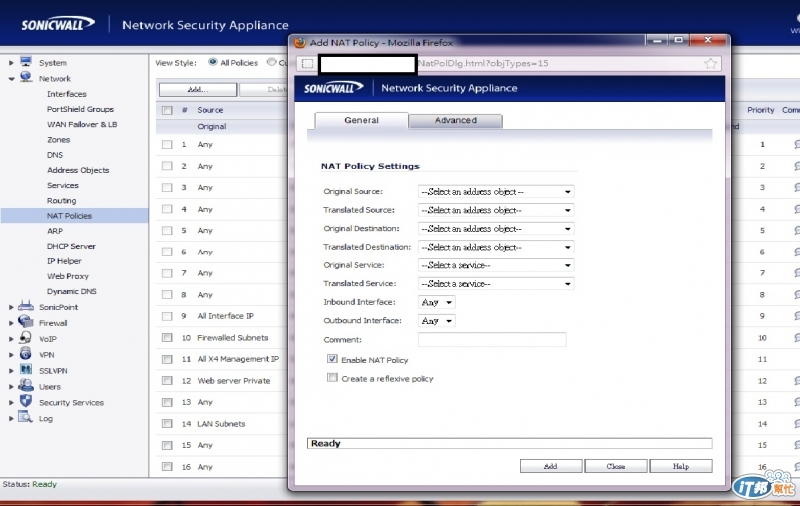Click the Source column header
This screenshot has height=506, width=800.
(x=210, y=110)
